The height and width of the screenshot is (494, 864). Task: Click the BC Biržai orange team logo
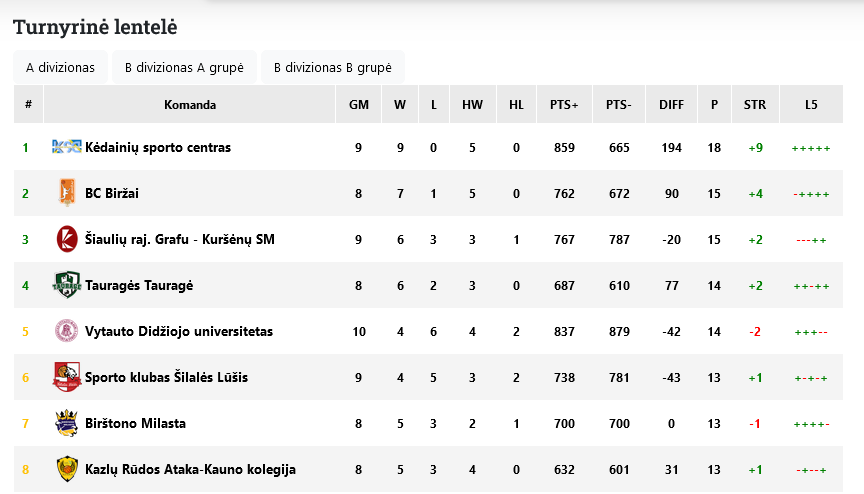[67, 193]
